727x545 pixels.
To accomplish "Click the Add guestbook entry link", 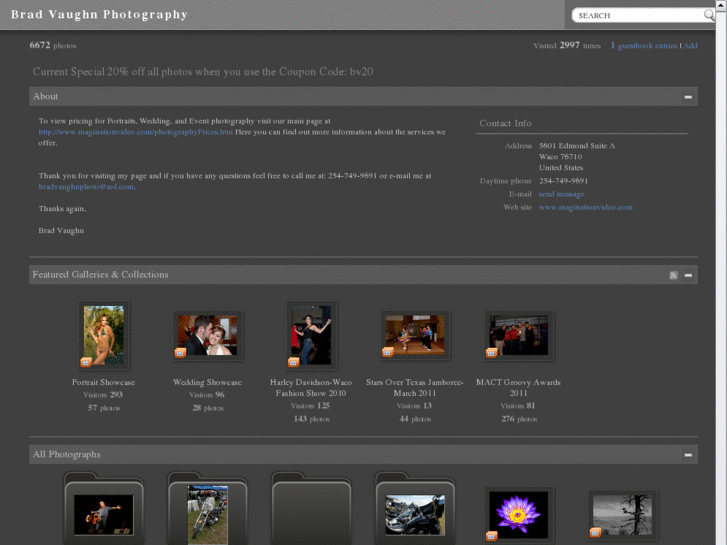I will pyautogui.click(x=690, y=46).
